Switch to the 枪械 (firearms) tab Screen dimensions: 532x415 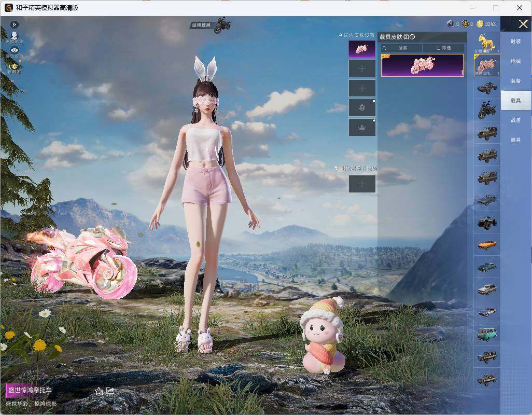[516, 61]
